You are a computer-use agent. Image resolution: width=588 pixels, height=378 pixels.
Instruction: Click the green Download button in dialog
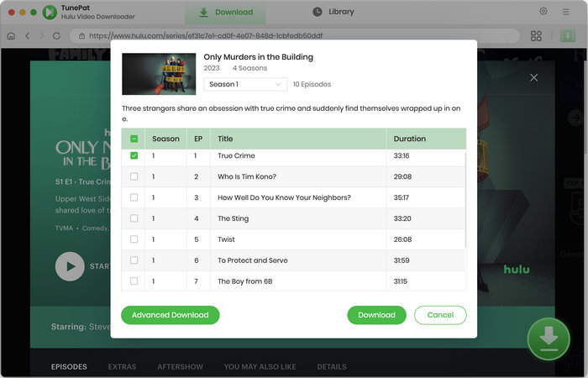pos(376,315)
